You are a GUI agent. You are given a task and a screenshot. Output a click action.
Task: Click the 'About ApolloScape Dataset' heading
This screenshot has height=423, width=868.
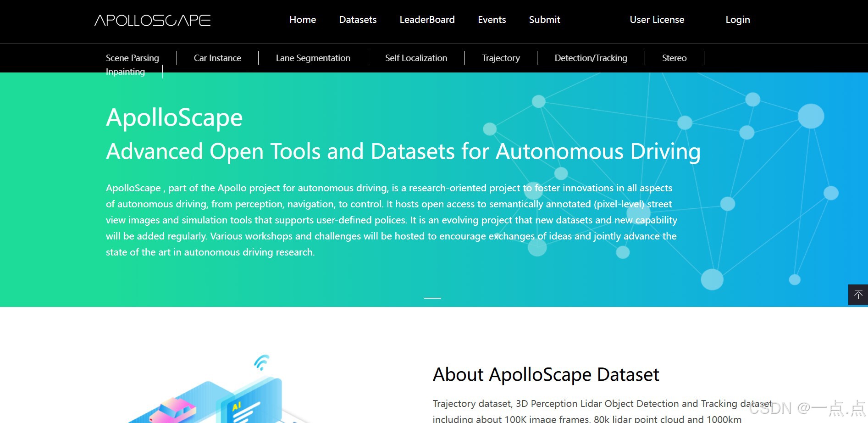tap(546, 374)
